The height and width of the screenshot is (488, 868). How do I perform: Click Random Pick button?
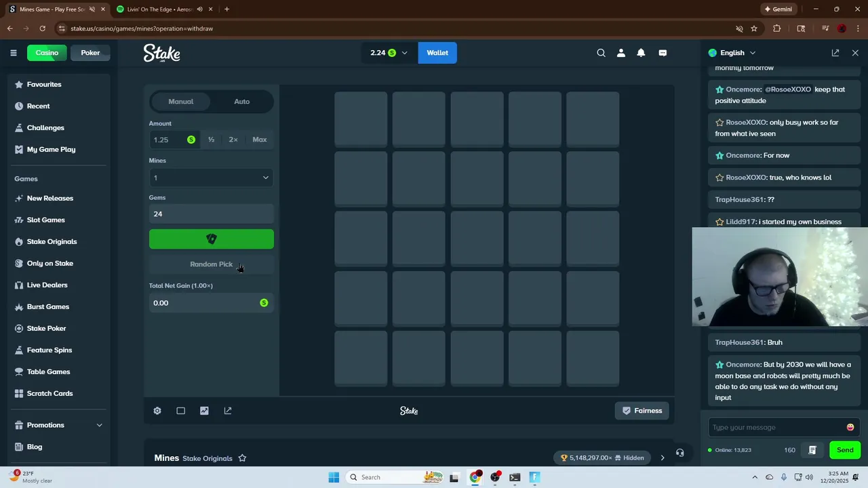pyautogui.click(x=212, y=264)
